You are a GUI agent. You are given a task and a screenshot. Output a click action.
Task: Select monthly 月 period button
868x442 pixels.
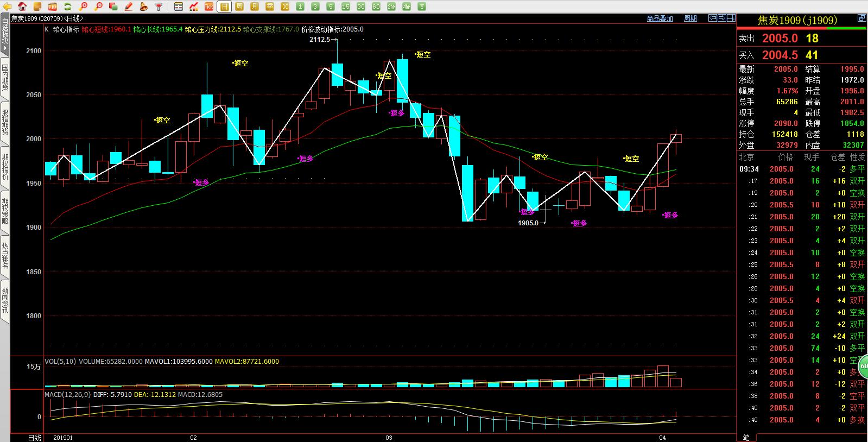coord(255,7)
